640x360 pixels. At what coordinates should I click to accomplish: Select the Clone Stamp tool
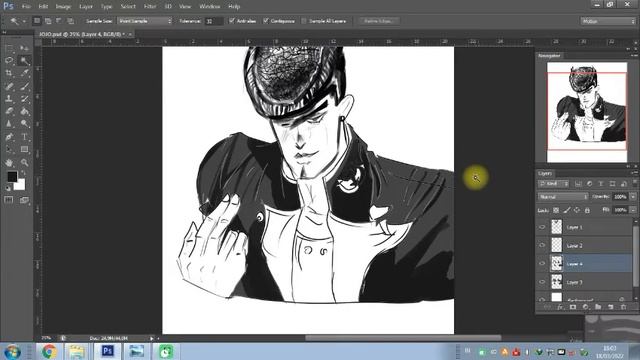(9, 99)
